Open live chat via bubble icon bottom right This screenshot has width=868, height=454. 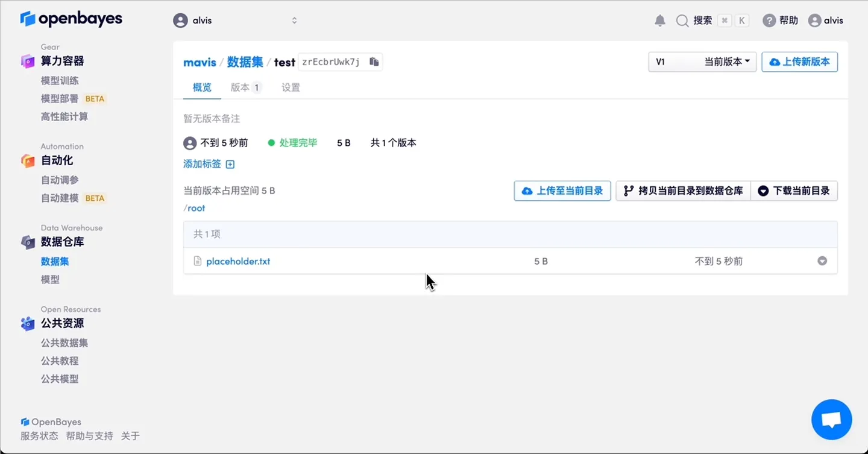click(831, 419)
